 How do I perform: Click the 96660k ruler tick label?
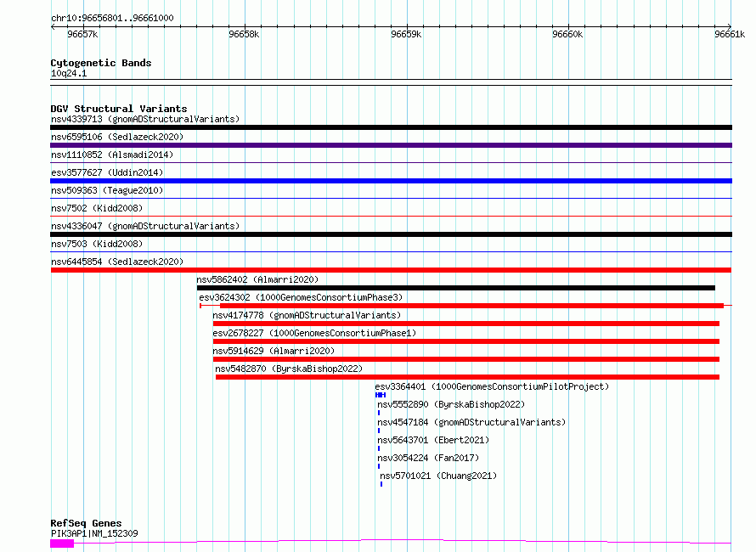coord(567,34)
